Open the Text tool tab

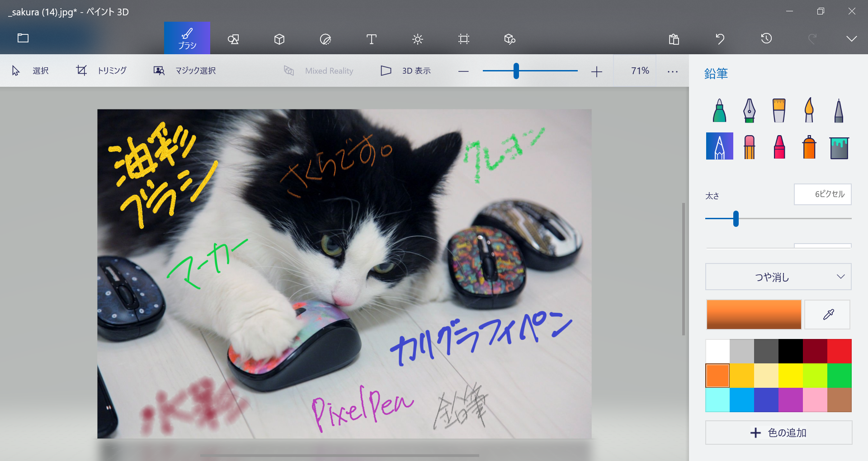click(372, 39)
